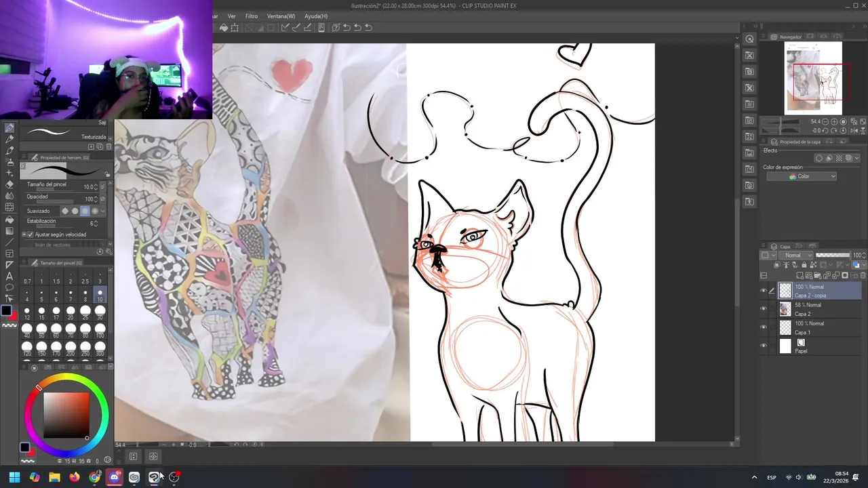Create a new layer folder
Image resolution: width=868 pixels, height=488 pixels.
pyautogui.click(x=817, y=275)
